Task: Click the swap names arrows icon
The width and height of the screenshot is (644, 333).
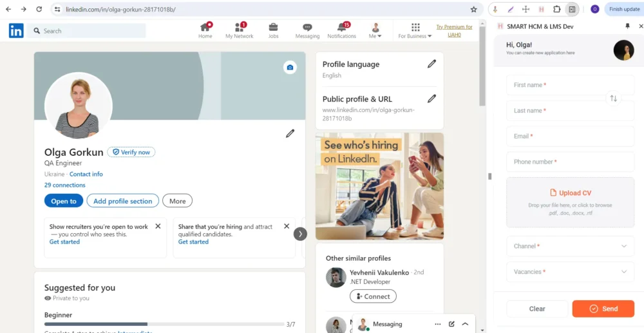Action: tap(613, 99)
